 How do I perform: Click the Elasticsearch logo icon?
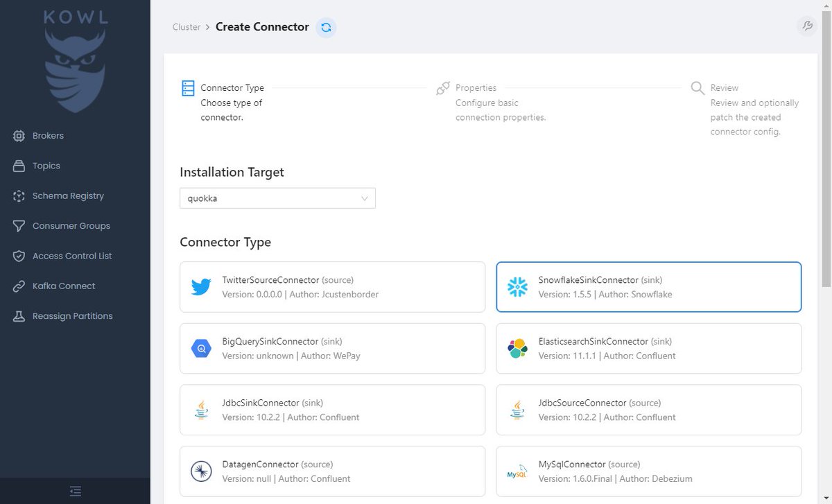coord(517,349)
